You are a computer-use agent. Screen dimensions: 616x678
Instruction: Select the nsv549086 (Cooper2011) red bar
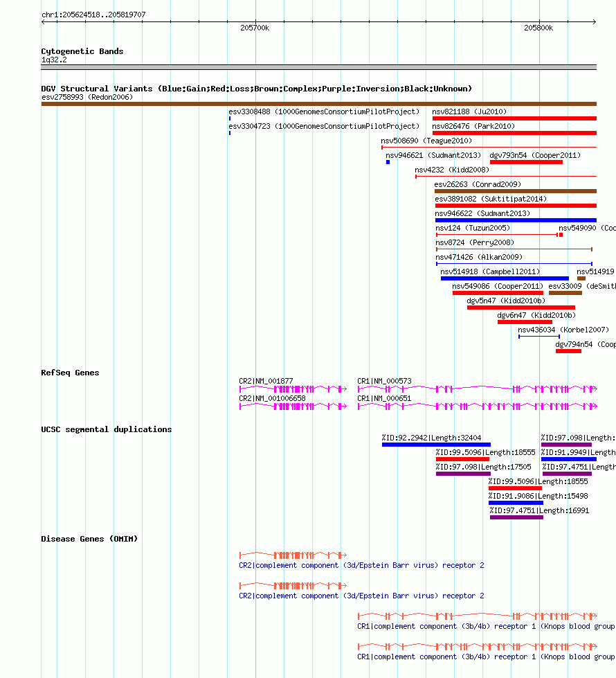[498, 293]
